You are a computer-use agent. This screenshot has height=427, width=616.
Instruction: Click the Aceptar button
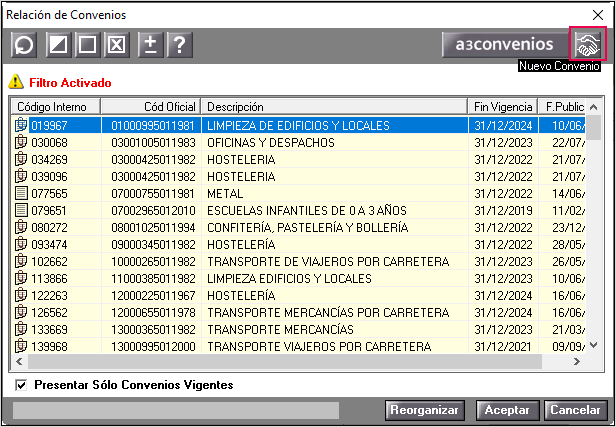coord(507,410)
